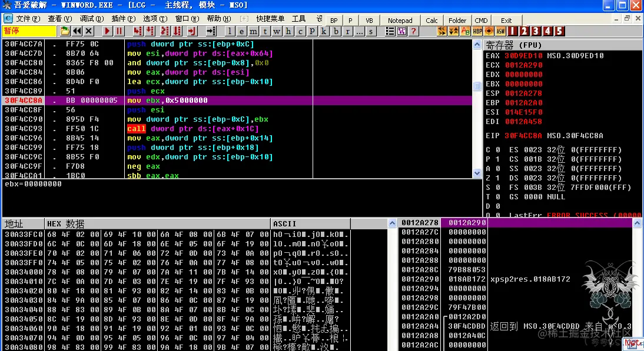Click the numbered '5' toolbar icon
Viewport: 644px width, 351px height.
[x=559, y=31]
